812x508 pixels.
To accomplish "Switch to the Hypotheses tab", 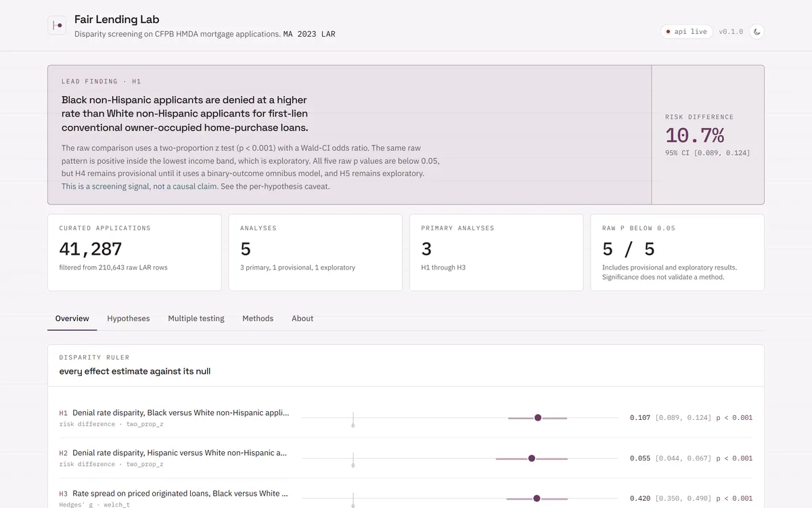I will tap(129, 318).
